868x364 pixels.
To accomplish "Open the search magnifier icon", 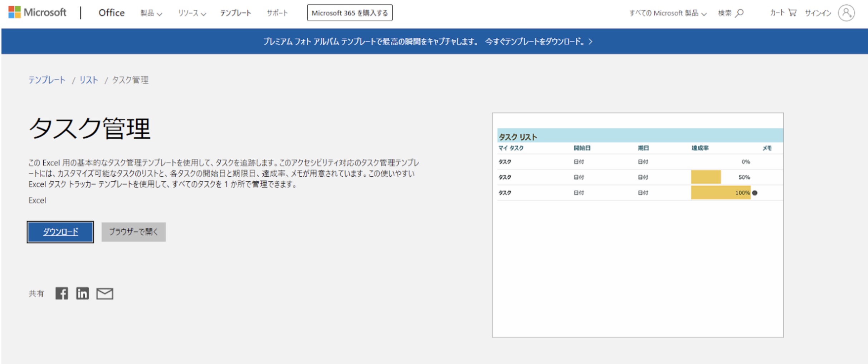I will pyautogui.click(x=739, y=13).
